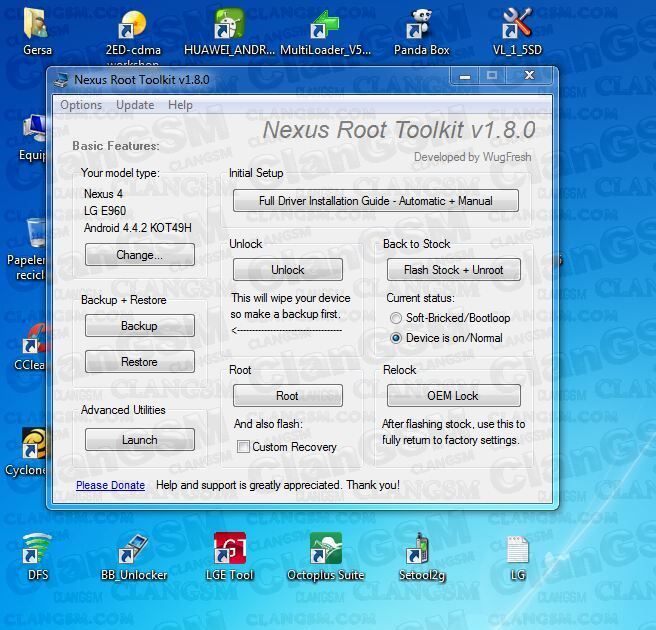The width and height of the screenshot is (656, 630).
Task: Follow the Please Donate link
Action: click(x=110, y=485)
